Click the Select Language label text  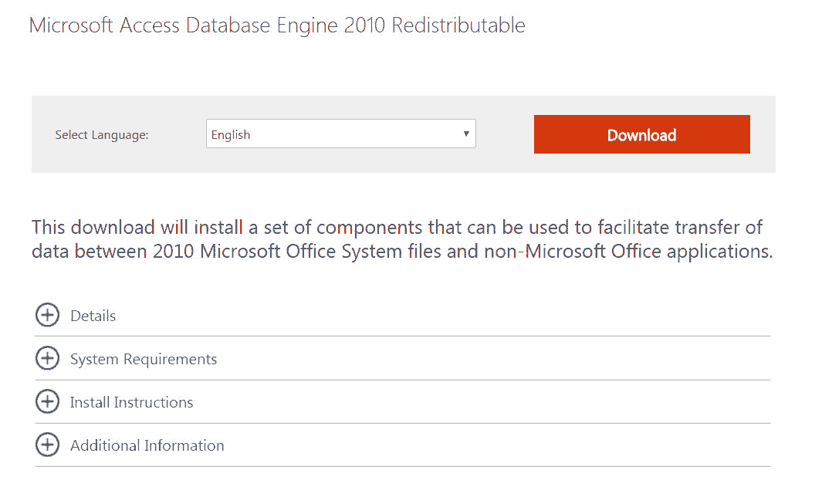[102, 135]
